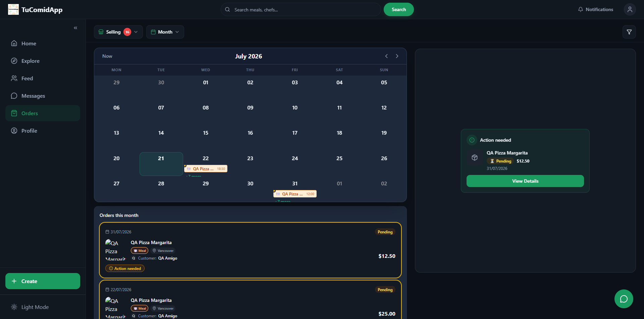Select calendar day 22

point(206,158)
